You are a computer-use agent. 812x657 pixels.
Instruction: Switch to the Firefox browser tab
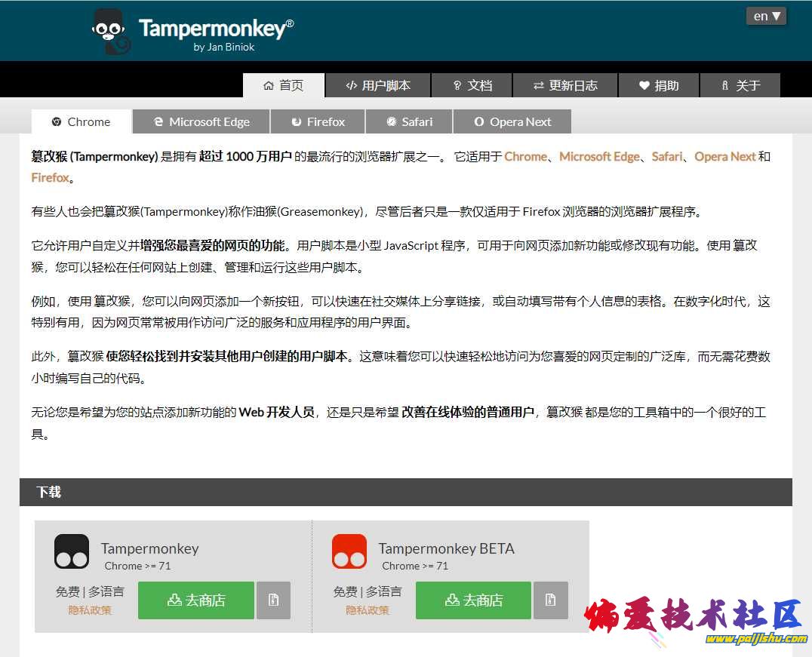318,121
